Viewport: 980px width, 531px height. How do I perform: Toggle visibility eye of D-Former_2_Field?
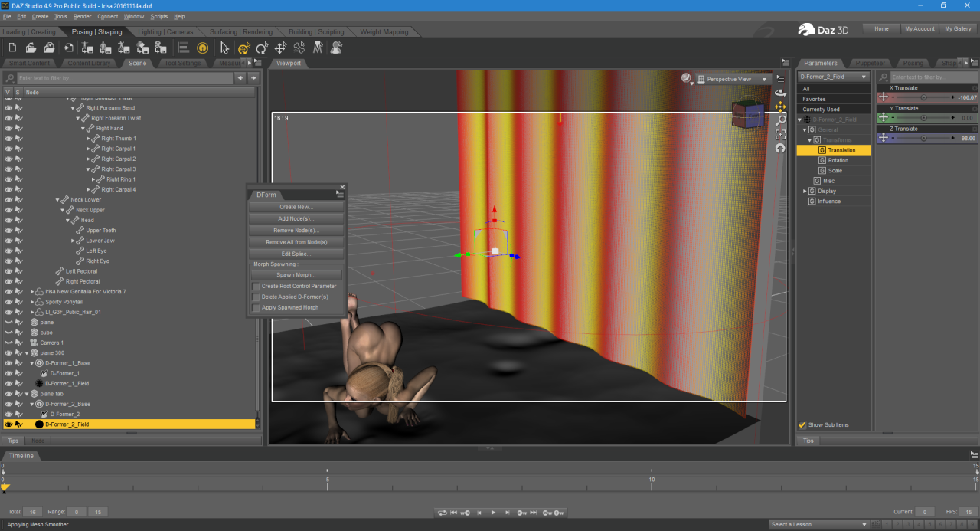[x=9, y=424]
